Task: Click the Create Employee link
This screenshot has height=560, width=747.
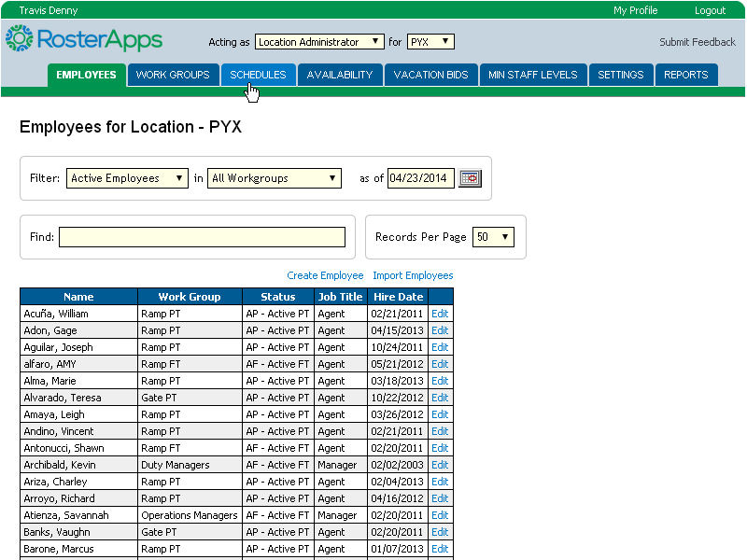Action: click(x=325, y=275)
